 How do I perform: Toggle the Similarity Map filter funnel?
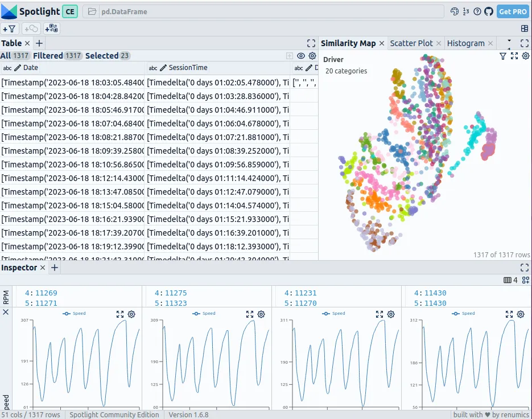click(503, 56)
